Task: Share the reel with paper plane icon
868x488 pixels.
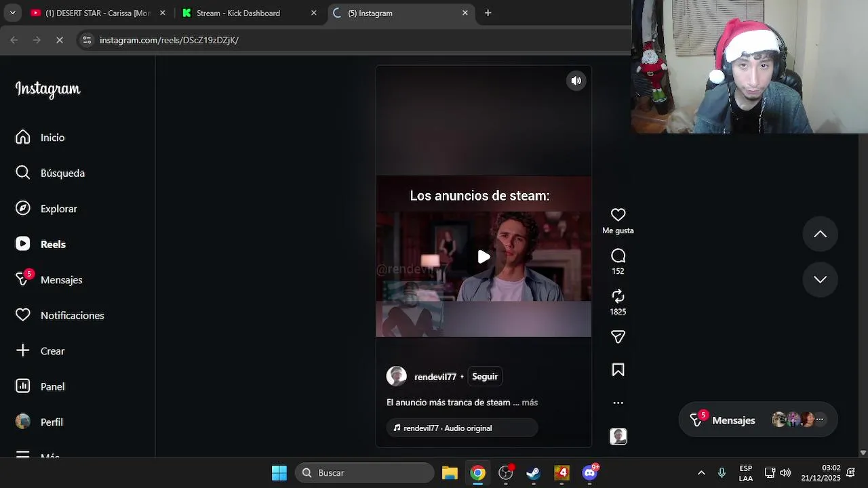Action: tap(618, 337)
